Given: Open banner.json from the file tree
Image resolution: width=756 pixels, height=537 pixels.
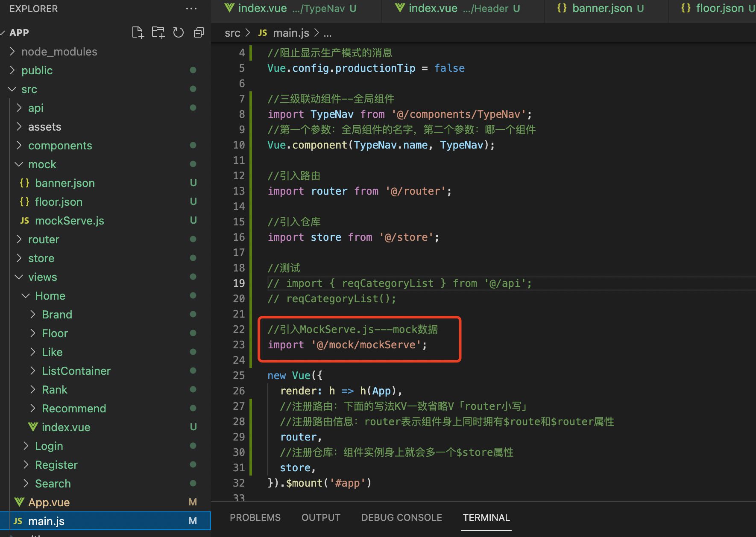Looking at the screenshot, I should click(105, 183).
